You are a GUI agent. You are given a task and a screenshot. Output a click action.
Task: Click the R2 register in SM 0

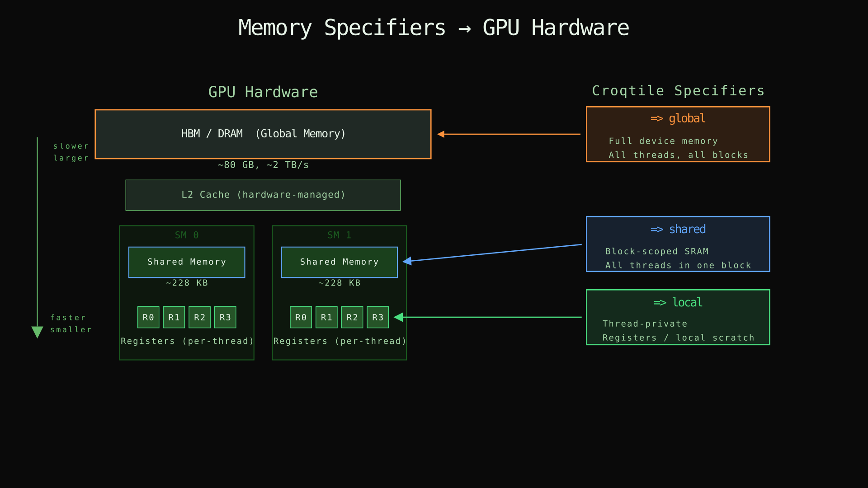tap(199, 317)
